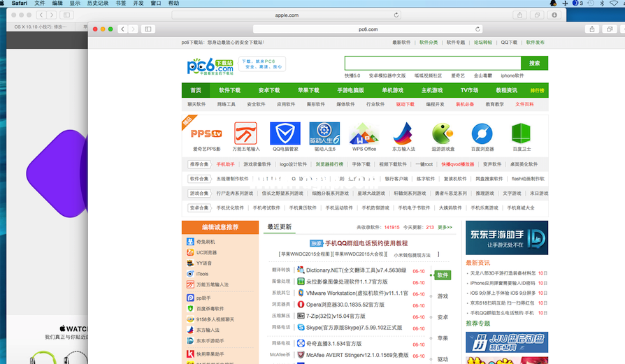
Task: Open the PPS.tv 爱奇艺PPS影 app icon
Action: 206,133
